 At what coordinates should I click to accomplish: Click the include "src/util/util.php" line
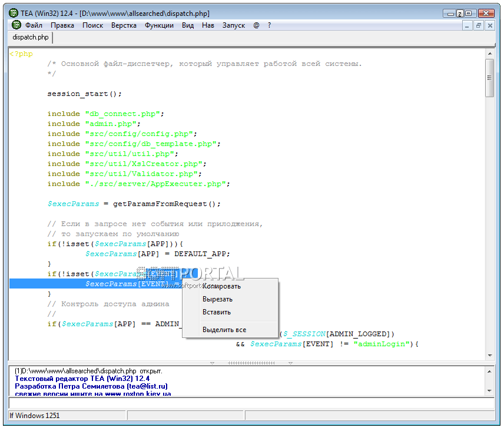click(x=113, y=154)
